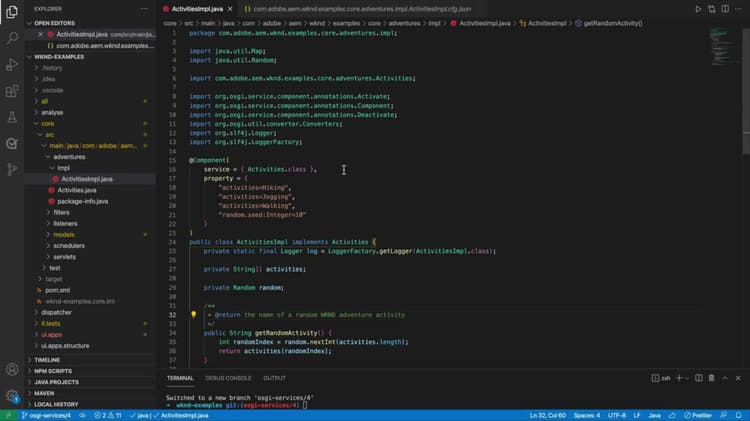
Task: Split the terminal panel
Action: pos(698,378)
